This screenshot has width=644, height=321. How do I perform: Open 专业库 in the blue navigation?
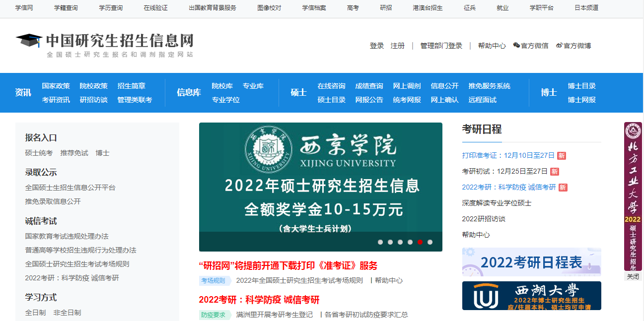point(253,86)
